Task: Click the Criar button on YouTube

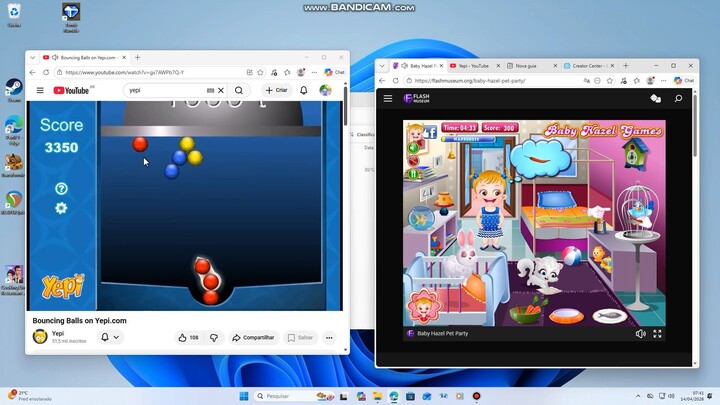Action: [276, 90]
